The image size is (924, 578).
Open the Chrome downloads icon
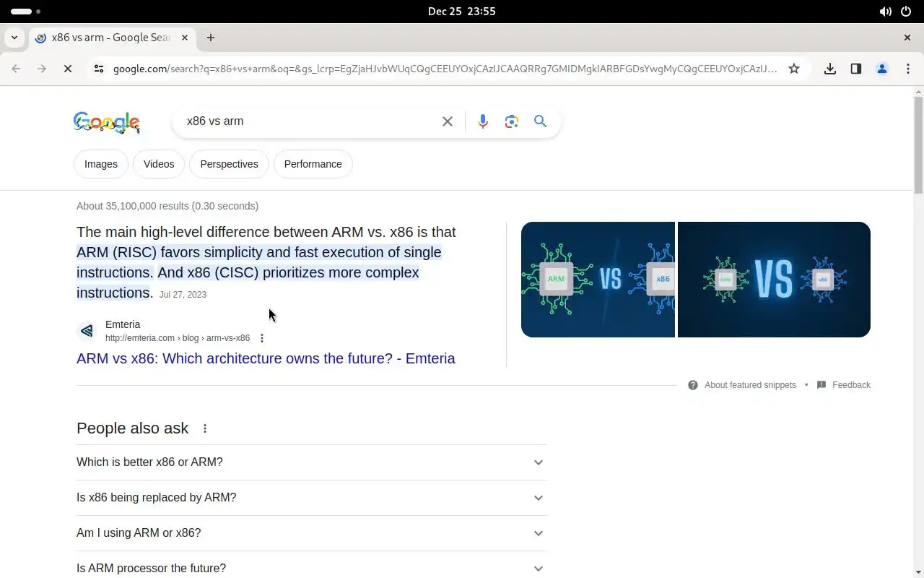click(x=830, y=69)
